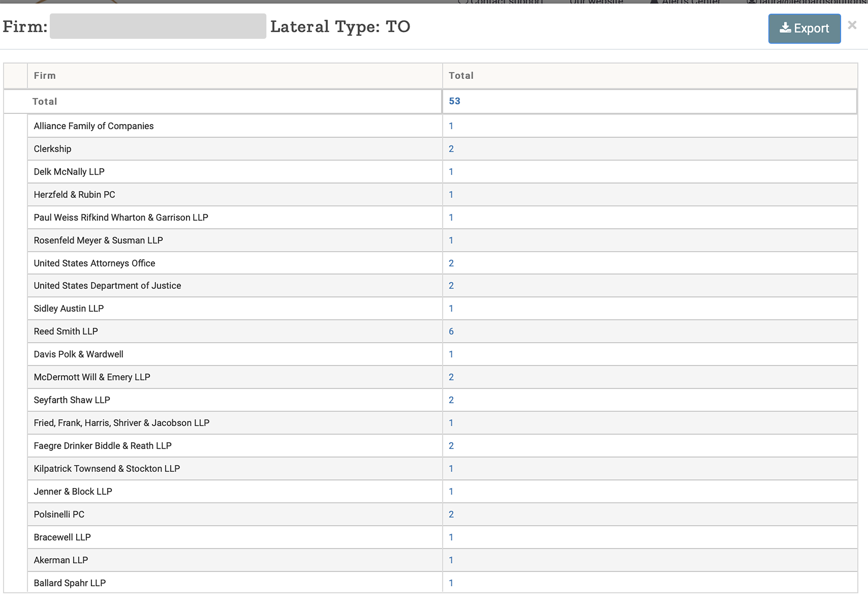Select the 'Herzfeld & Rubin PC' cell
Screen dimensions: 868x606
pos(235,195)
